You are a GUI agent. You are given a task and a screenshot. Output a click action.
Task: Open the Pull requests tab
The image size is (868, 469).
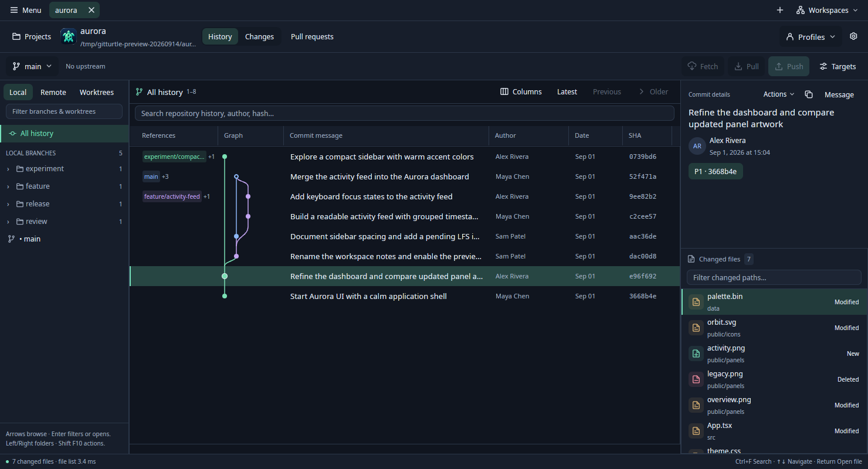[x=312, y=36]
